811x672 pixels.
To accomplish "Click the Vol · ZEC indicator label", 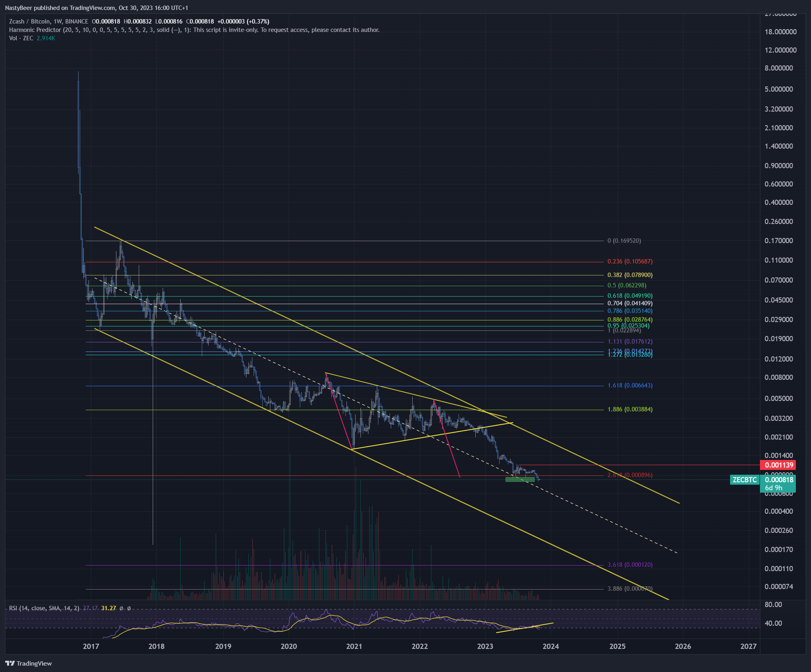I will point(21,38).
